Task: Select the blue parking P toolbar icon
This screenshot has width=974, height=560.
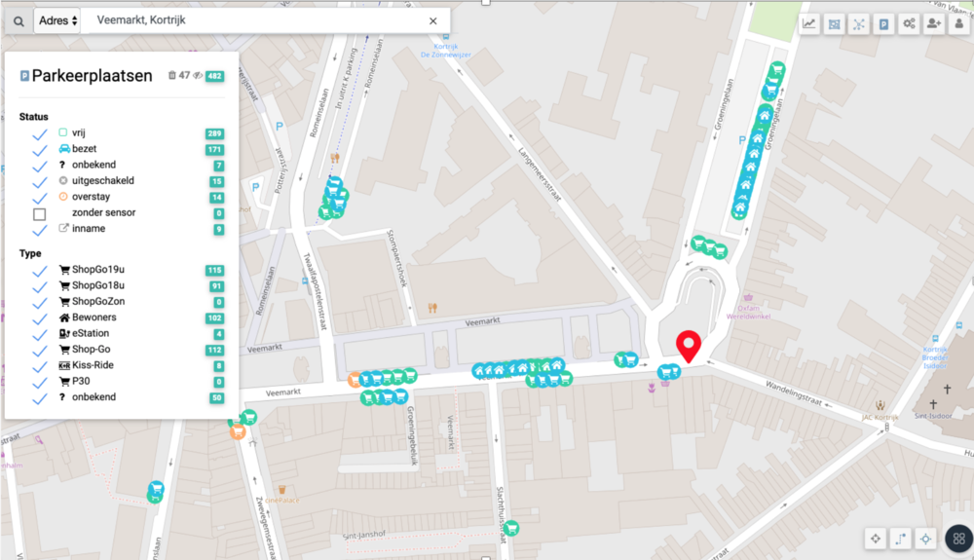Action: point(883,24)
